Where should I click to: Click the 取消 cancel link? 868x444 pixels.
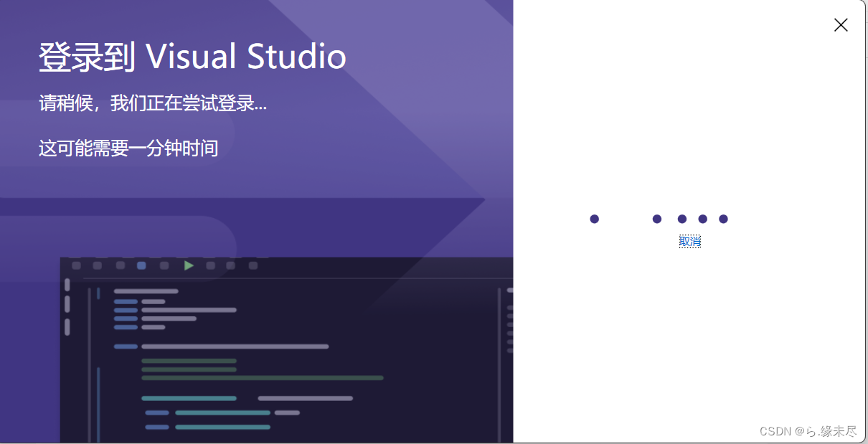[x=689, y=242]
